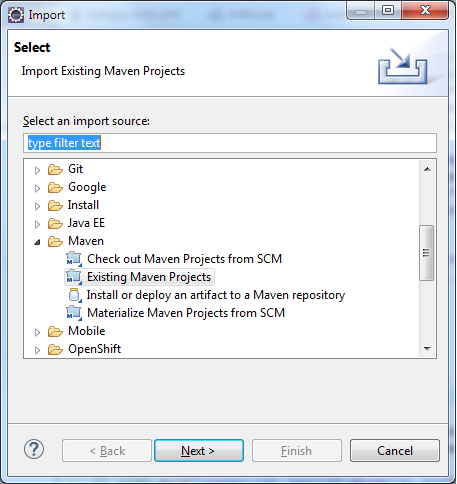Viewport: 457px width, 484px height.
Task: Click the Help question mark icon
Action: coord(34,450)
